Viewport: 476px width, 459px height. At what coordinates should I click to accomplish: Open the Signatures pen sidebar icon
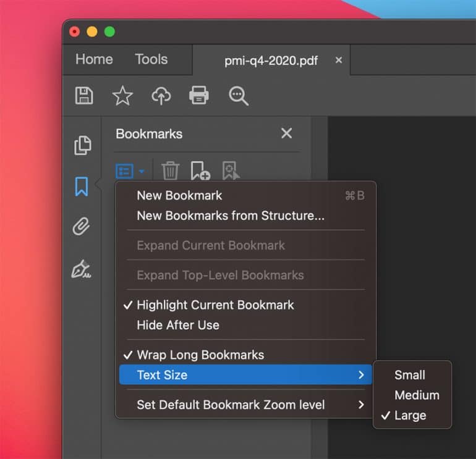tap(81, 269)
